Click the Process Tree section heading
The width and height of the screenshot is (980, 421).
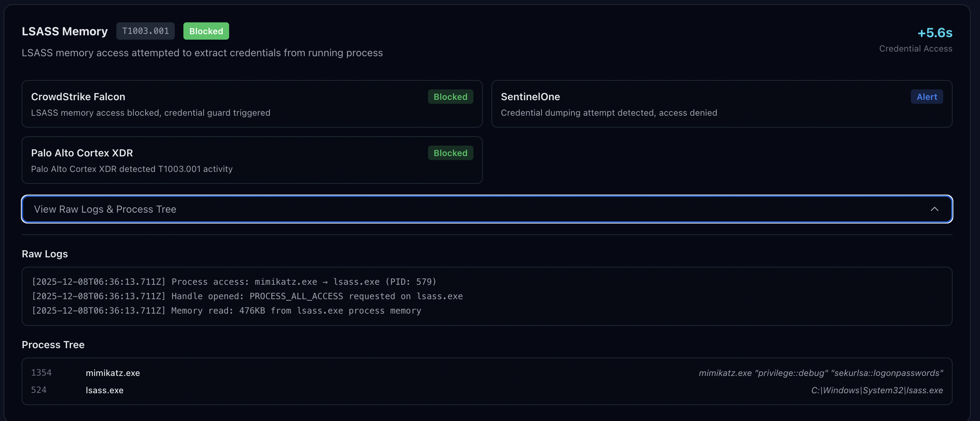[x=53, y=345]
